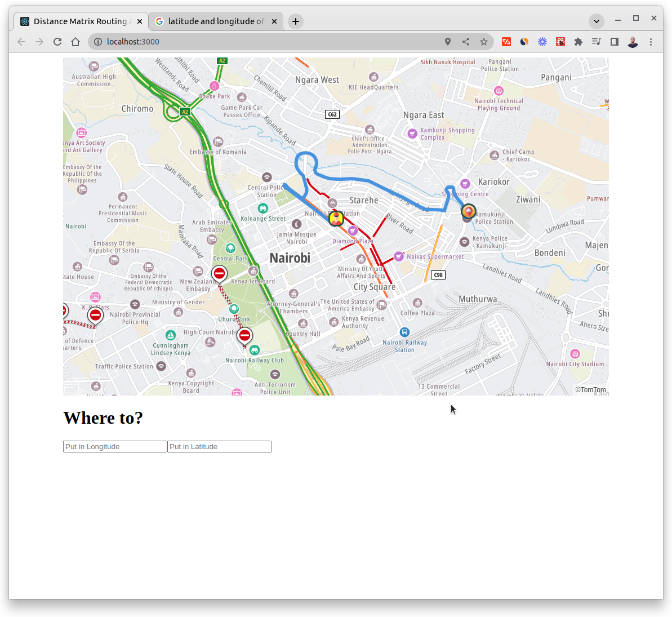
Task: Click the Ngara West map label
Action: 317,80
